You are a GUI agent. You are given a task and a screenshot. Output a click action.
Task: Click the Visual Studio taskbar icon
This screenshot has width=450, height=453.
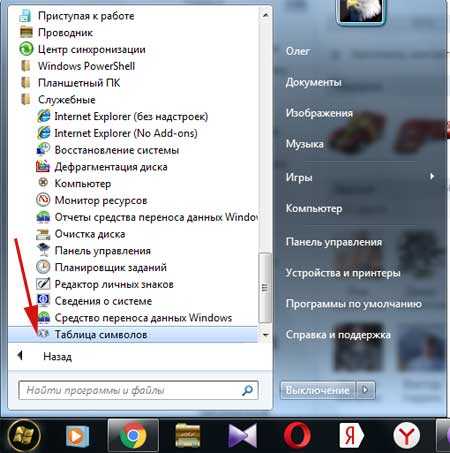pos(242,436)
